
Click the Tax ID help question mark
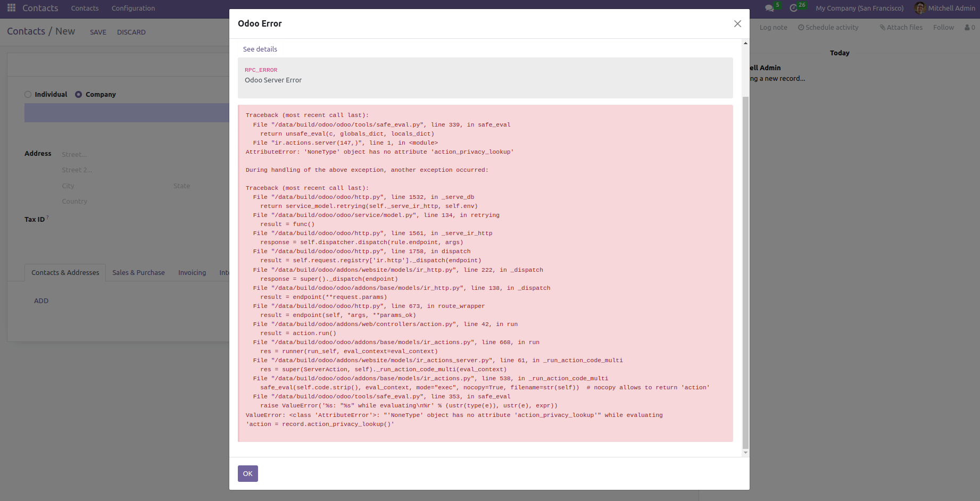(47, 216)
